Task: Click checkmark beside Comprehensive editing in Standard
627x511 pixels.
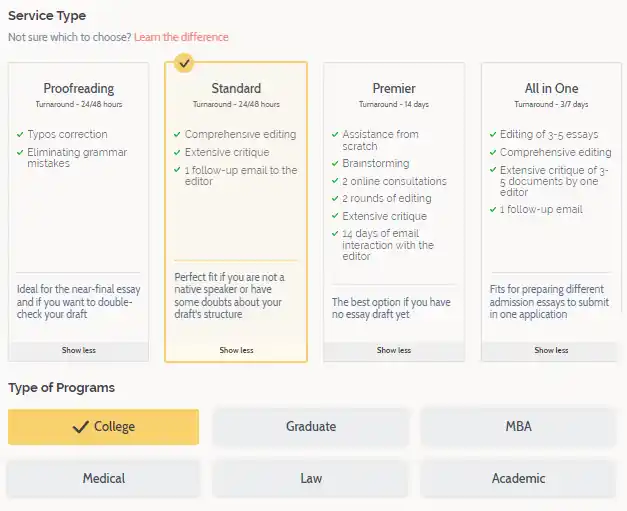Action: pos(177,134)
